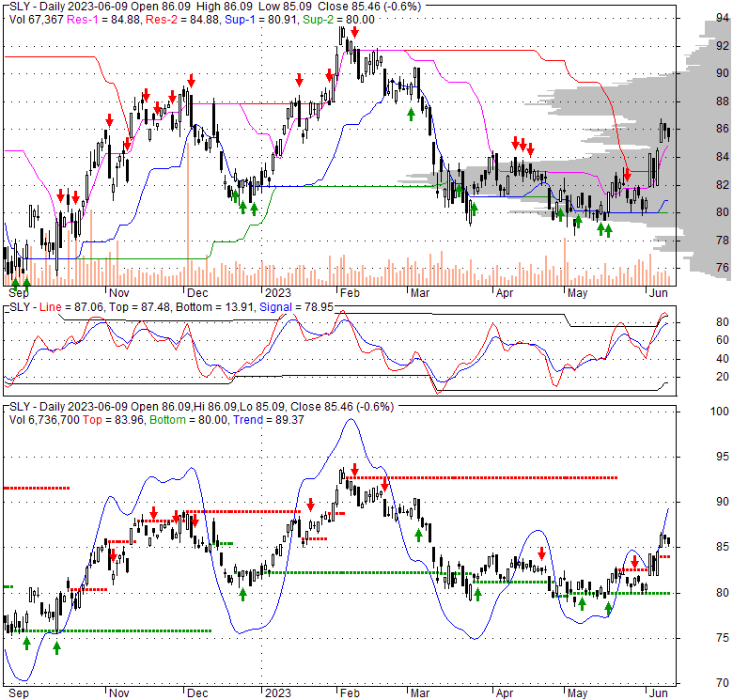Click the 90 price label on bottom chart axis
This screenshot has height=700, width=733.
(x=723, y=502)
